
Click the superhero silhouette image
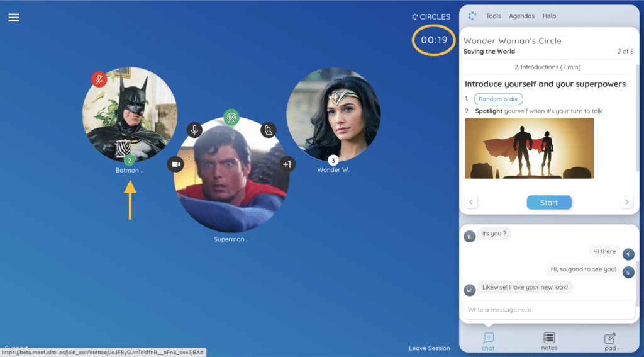pyautogui.click(x=529, y=149)
